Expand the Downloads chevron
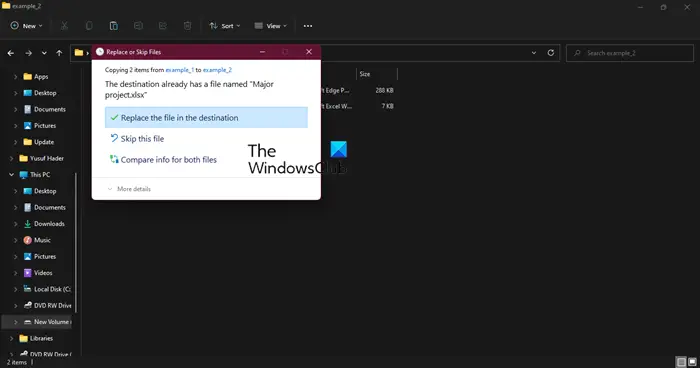 point(15,224)
